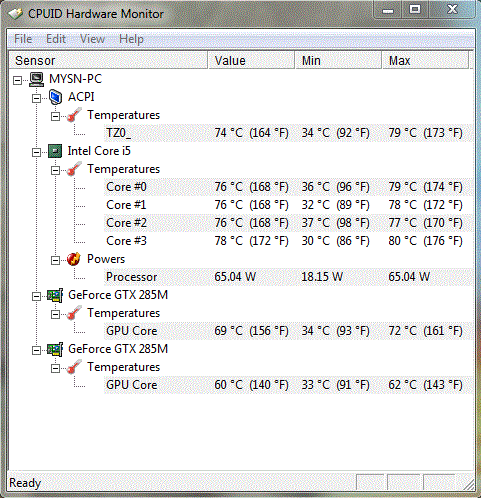This screenshot has height=498, width=481.
Task: Click GPU Core value 69 °C (156 °F)
Action: (x=251, y=331)
